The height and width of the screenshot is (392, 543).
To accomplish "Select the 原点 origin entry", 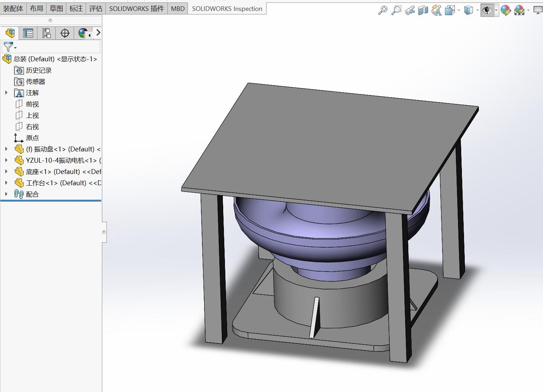I will click(x=32, y=138).
